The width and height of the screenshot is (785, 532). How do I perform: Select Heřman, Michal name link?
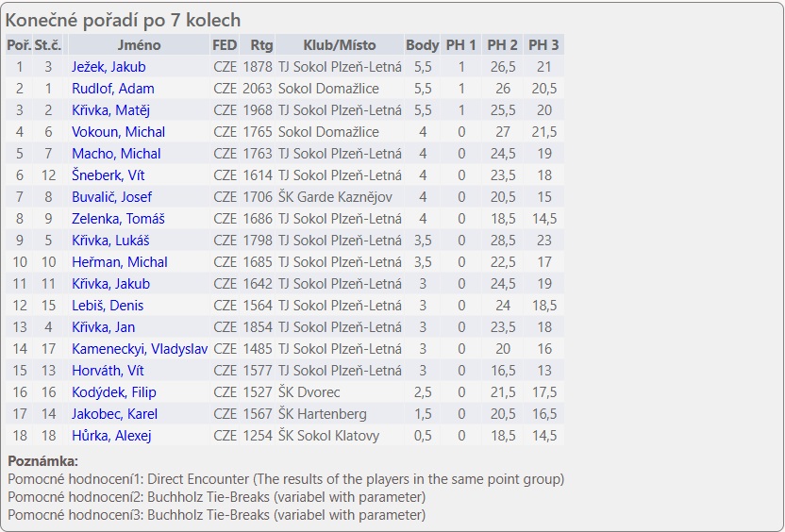click(x=119, y=262)
